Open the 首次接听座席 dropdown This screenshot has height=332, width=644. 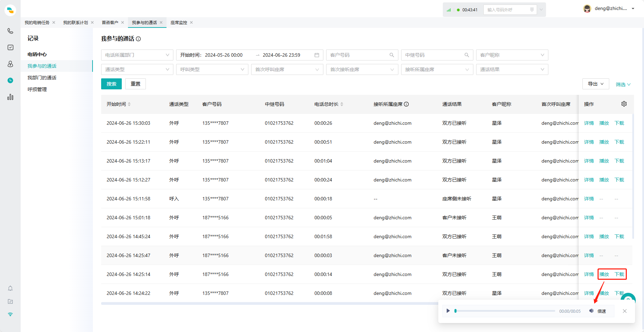coord(362,69)
